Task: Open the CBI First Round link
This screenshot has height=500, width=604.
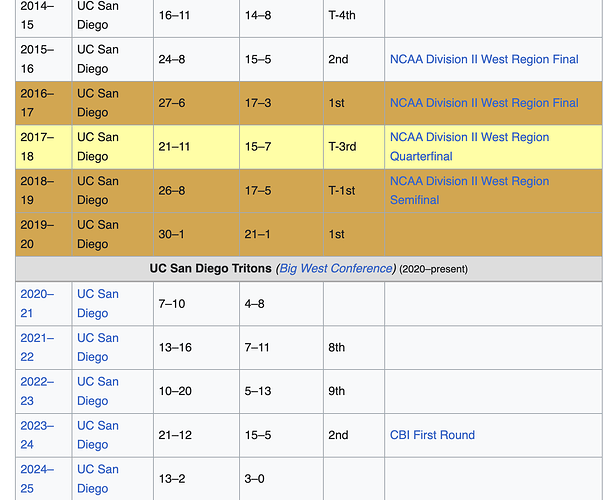Action: point(432,435)
